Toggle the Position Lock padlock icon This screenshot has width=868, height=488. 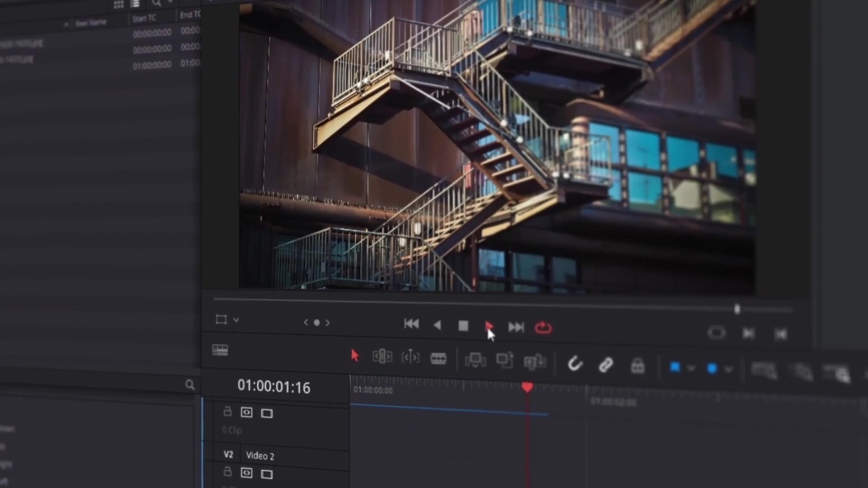[x=637, y=366]
